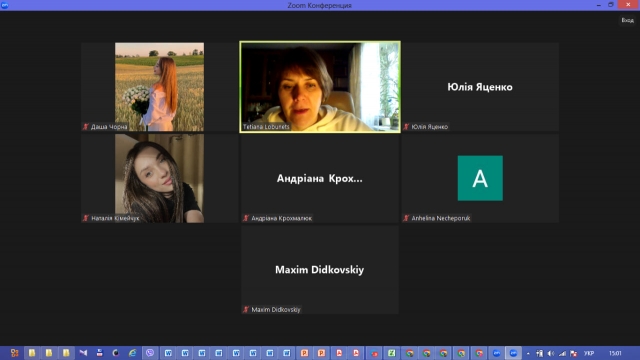The image size is (640, 360).
Task: Open the green Excel taskbar icon
Action: (x=391, y=353)
